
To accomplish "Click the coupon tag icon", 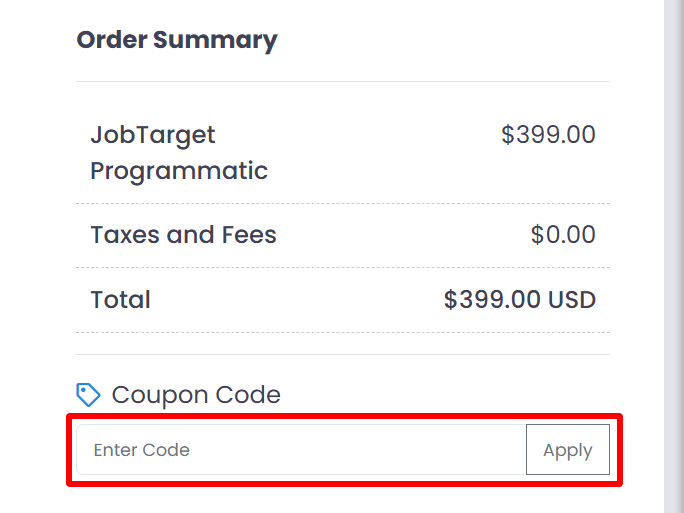I will point(88,395).
